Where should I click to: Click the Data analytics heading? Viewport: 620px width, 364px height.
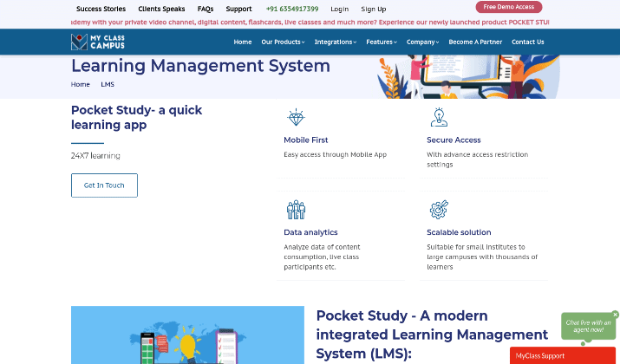(310, 232)
